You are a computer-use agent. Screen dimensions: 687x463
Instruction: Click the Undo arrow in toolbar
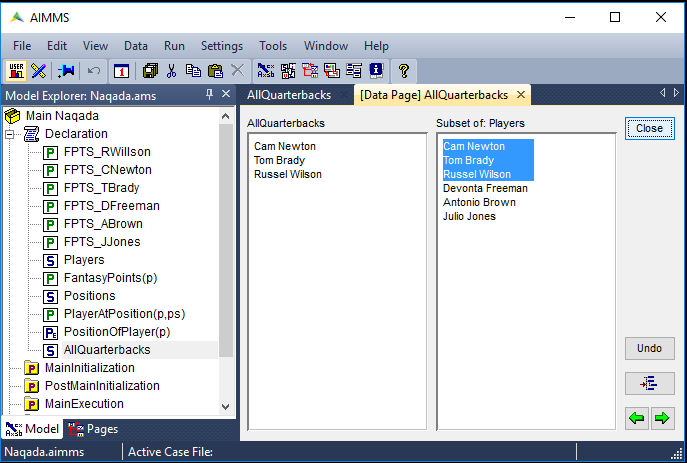(94, 71)
